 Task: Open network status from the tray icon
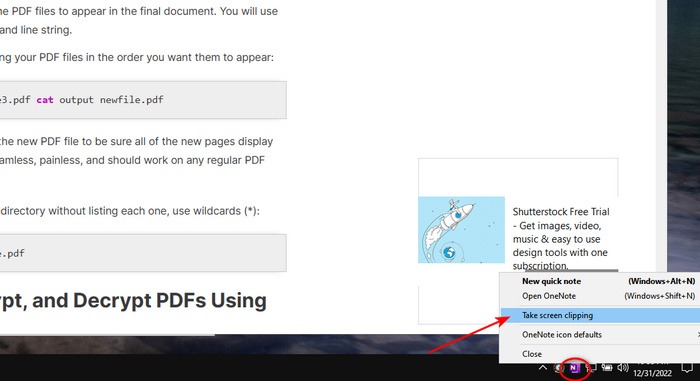[591, 368]
